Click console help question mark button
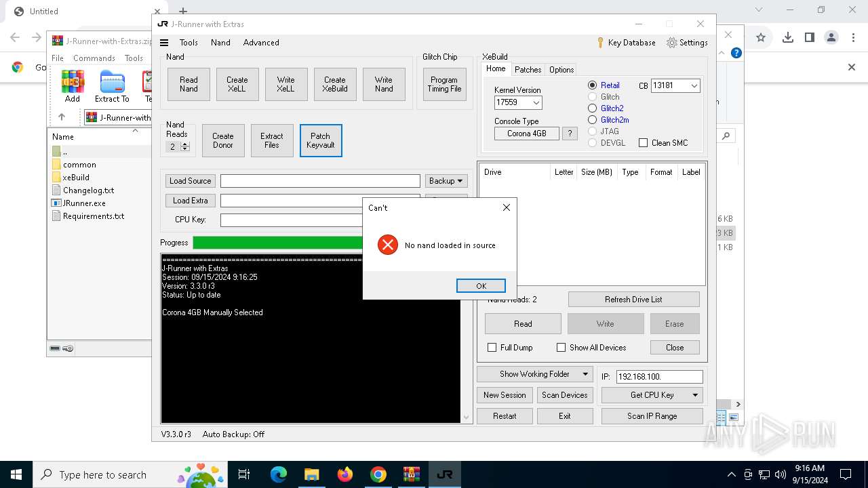Viewport: 868px width, 488px height. click(x=570, y=134)
